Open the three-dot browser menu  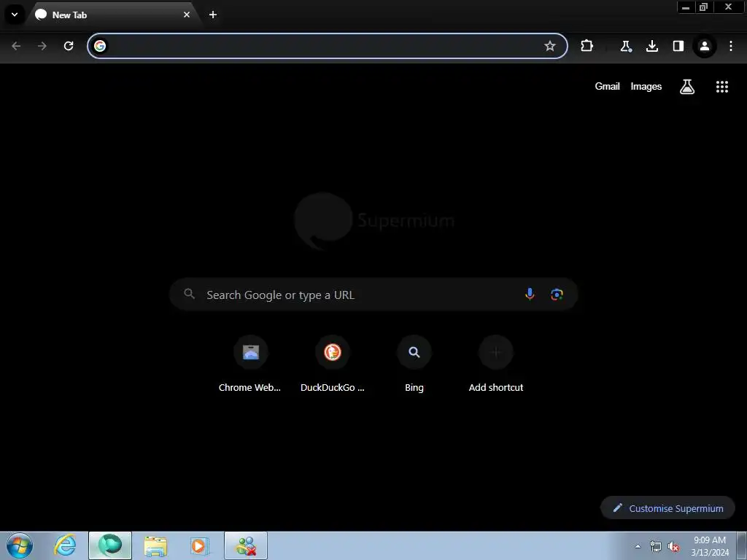pos(731,46)
